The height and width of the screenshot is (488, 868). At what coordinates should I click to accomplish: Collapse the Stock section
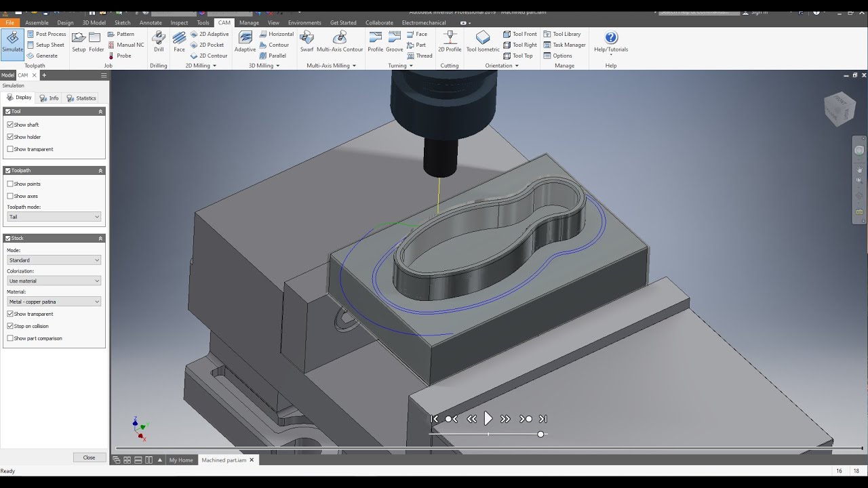(100, 239)
